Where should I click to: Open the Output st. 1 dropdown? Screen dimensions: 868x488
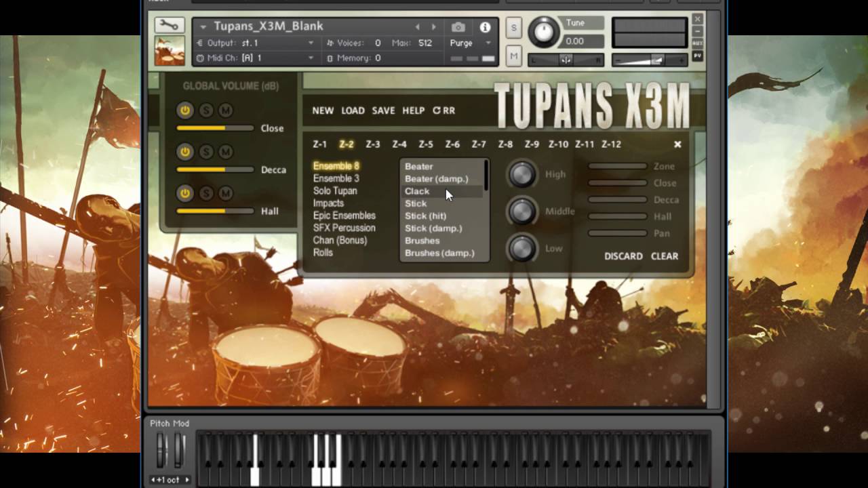311,43
